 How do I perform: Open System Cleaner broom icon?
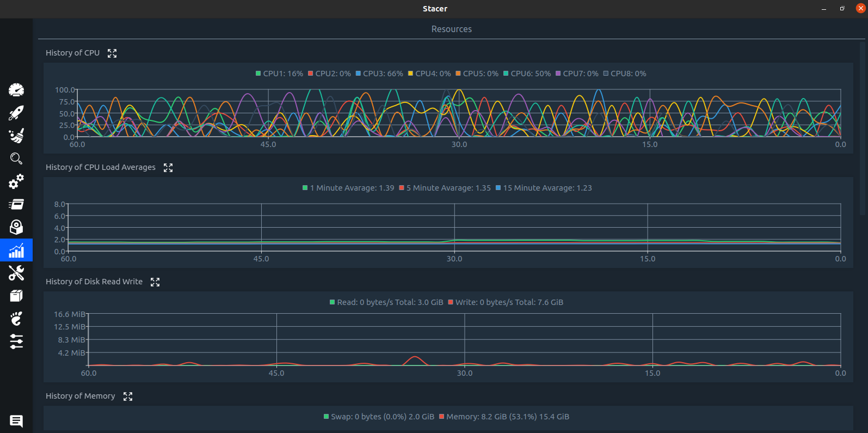16,136
